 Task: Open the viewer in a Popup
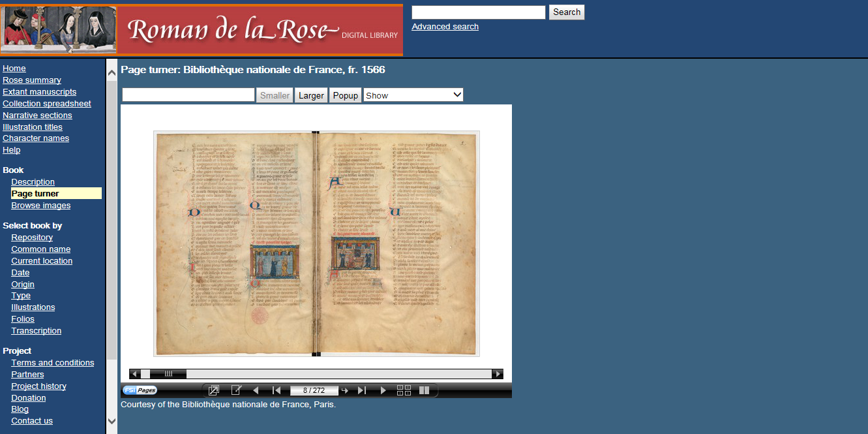pyautogui.click(x=346, y=95)
